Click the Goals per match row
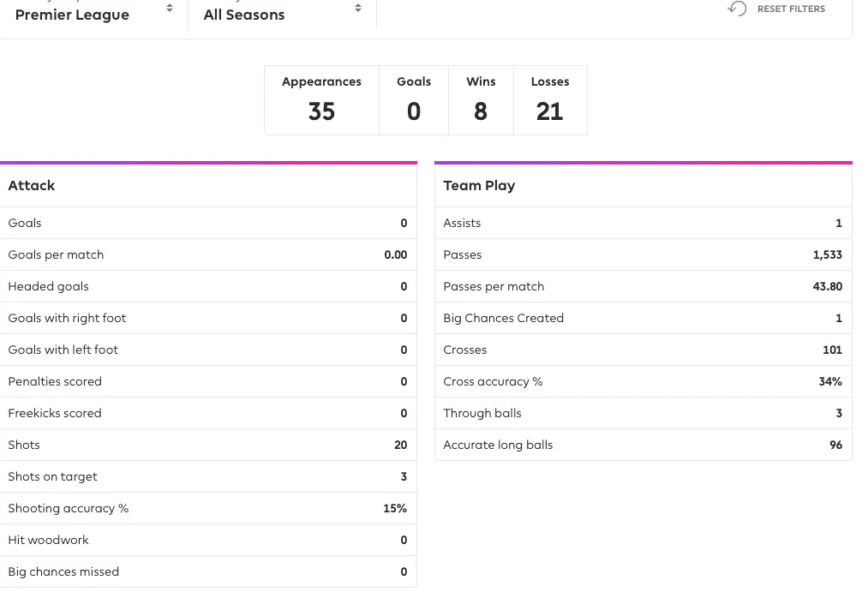 (x=207, y=254)
